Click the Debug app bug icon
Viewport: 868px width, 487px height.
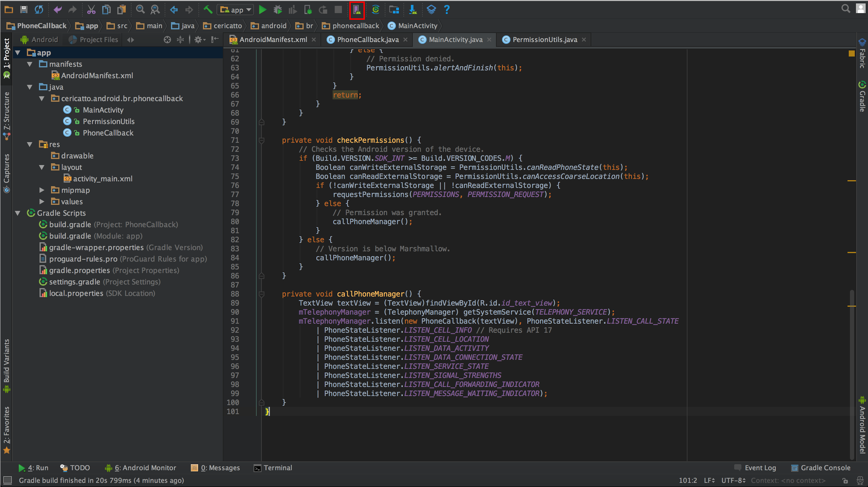pos(278,10)
